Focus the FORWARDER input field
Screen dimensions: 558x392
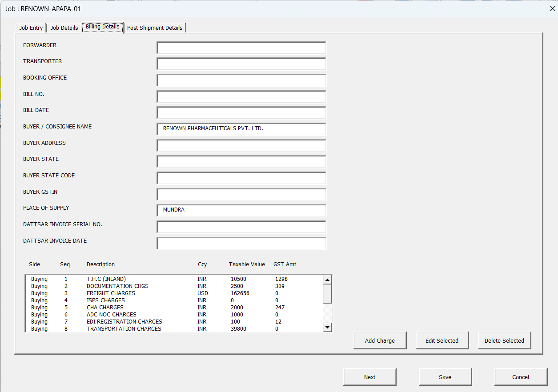click(241, 48)
